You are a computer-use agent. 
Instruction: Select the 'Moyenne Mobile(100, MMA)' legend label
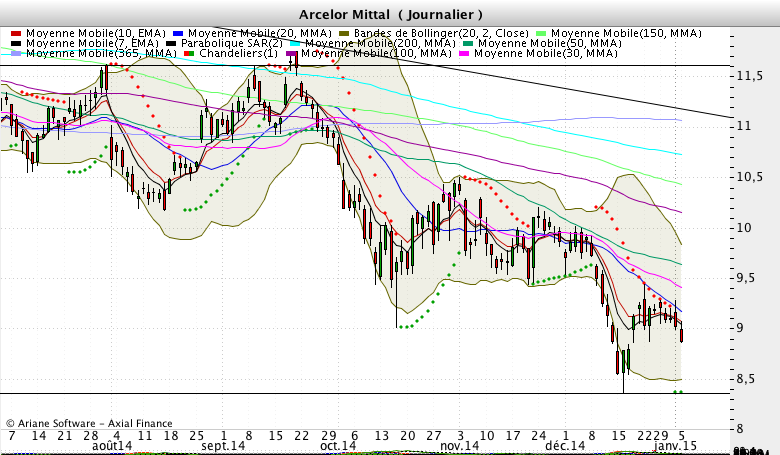(x=376, y=53)
